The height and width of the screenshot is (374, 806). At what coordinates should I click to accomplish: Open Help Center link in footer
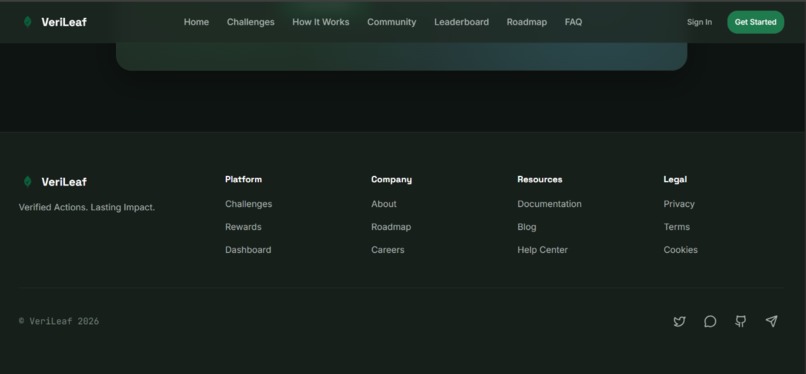pos(543,250)
